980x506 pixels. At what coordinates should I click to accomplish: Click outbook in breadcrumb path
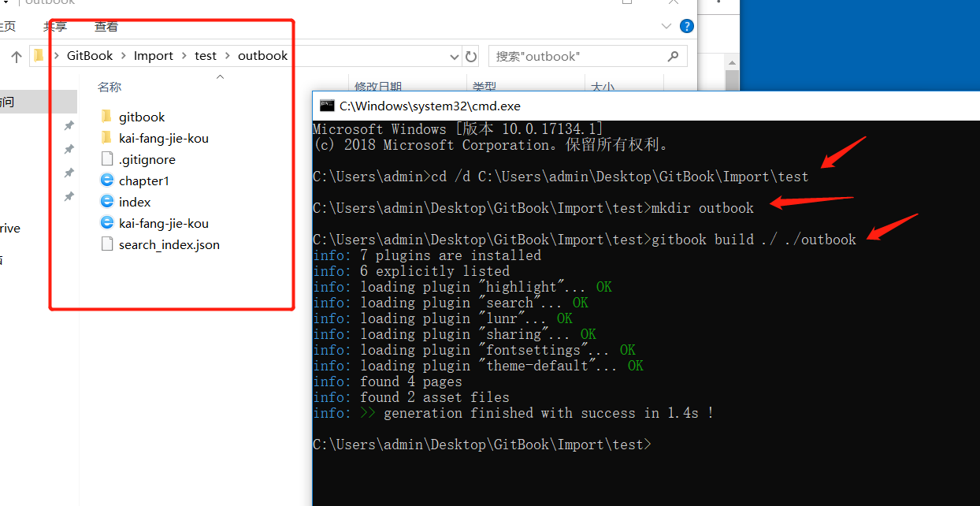[263, 56]
